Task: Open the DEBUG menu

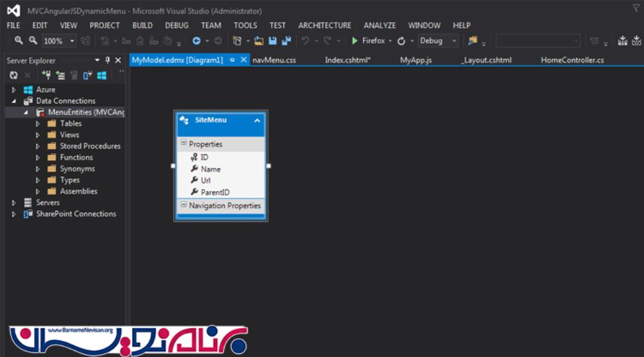Action: [x=177, y=26]
